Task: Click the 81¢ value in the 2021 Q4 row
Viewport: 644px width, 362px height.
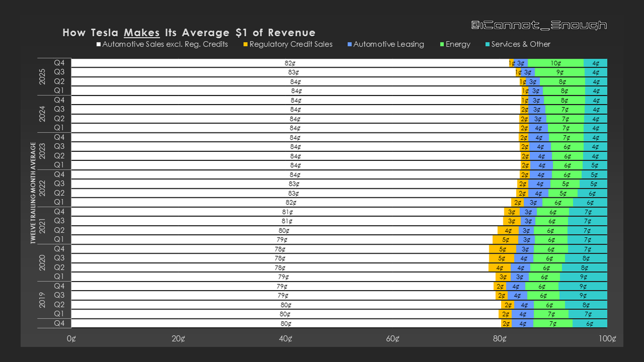Action: [x=288, y=212]
